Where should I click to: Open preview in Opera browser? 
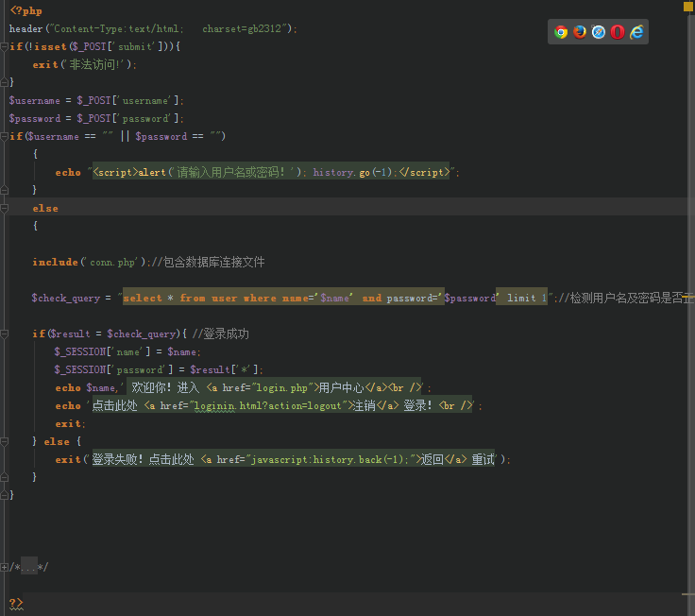pos(618,32)
